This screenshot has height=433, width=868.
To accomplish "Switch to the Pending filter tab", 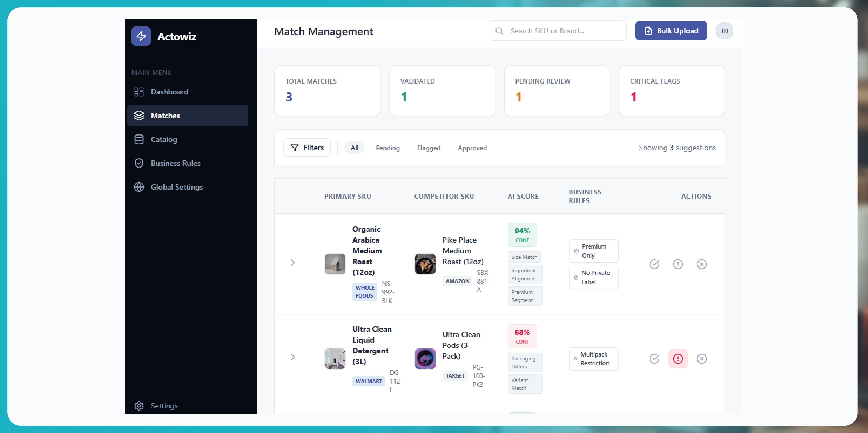I will [x=388, y=148].
